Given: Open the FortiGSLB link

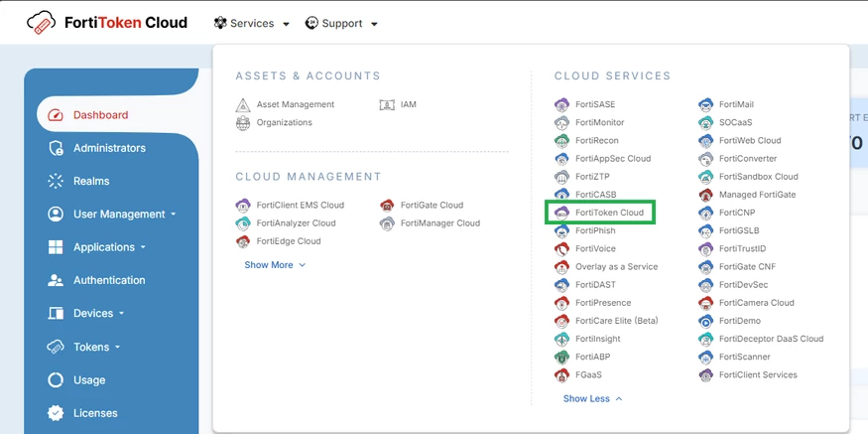Looking at the screenshot, I should (x=739, y=230).
